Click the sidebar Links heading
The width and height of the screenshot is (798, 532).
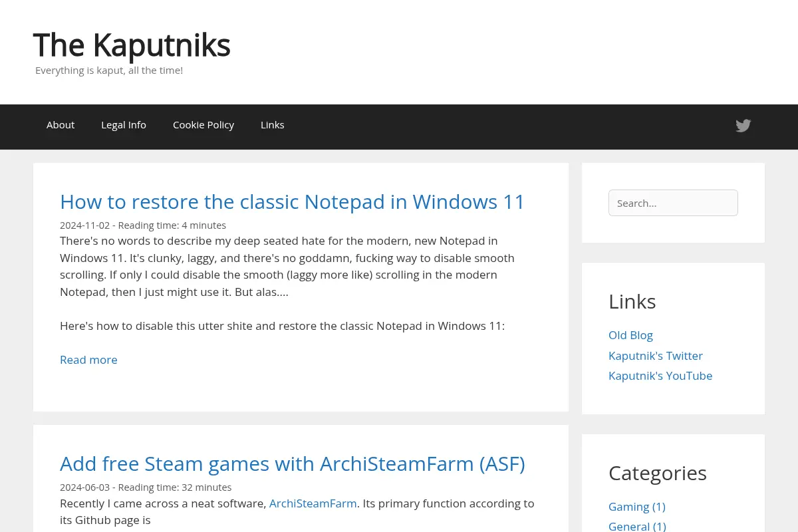pyautogui.click(x=632, y=301)
